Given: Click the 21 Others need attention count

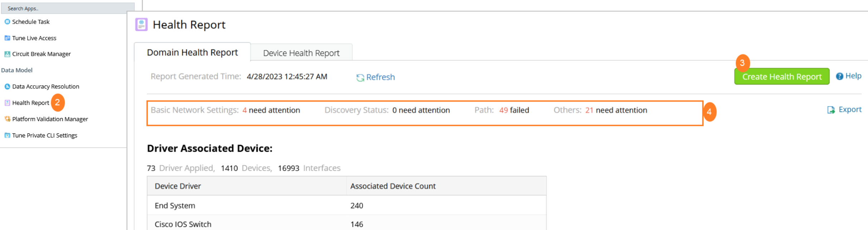Looking at the screenshot, I should [x=589, y=110].
